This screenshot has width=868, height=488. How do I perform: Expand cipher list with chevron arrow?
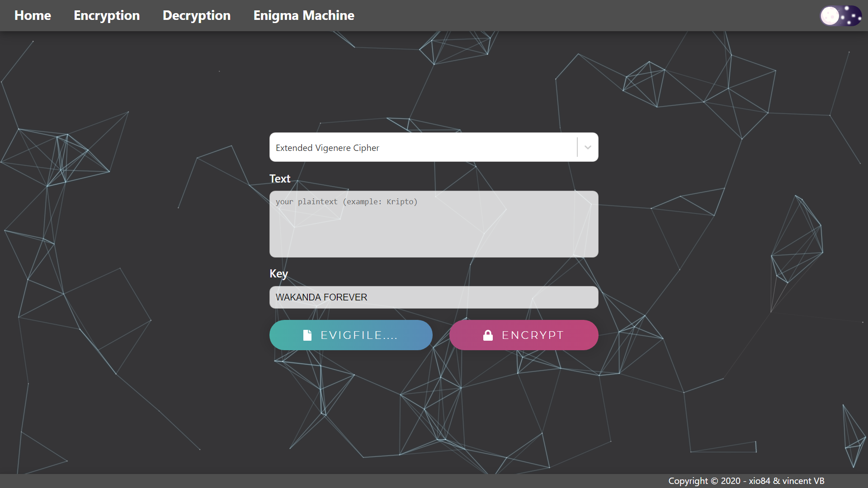click(x=588, y=147)
